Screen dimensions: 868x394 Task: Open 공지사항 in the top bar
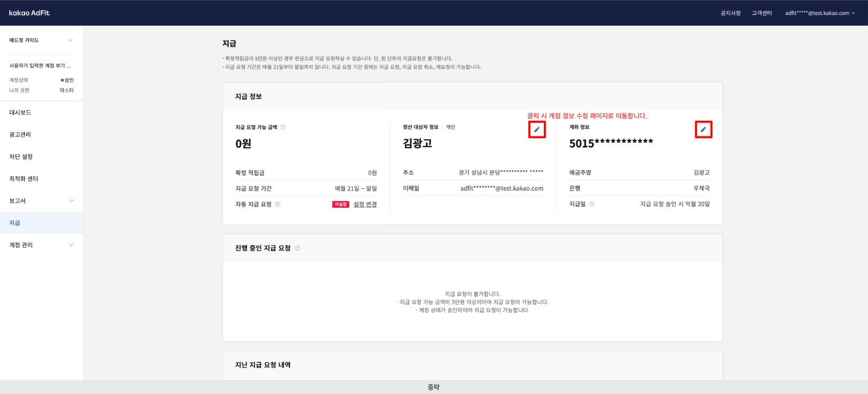coord(731,13)
